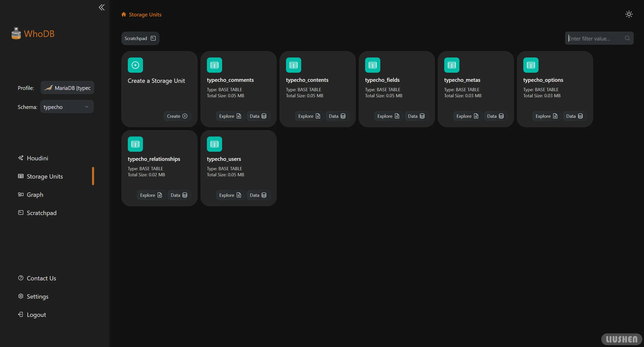Viewport: 644px width, 347px height.
Task: Click the filter search magnifier icon
Action: click(x=627, y=38)
